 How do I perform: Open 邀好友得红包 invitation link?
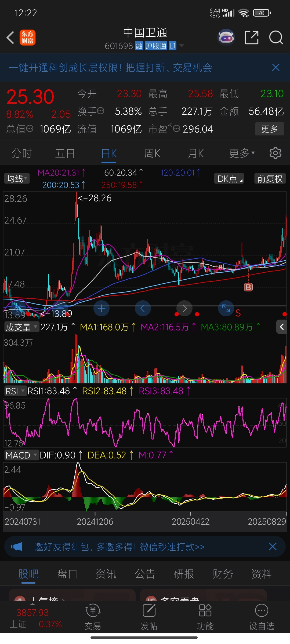(x=119, y=547)
